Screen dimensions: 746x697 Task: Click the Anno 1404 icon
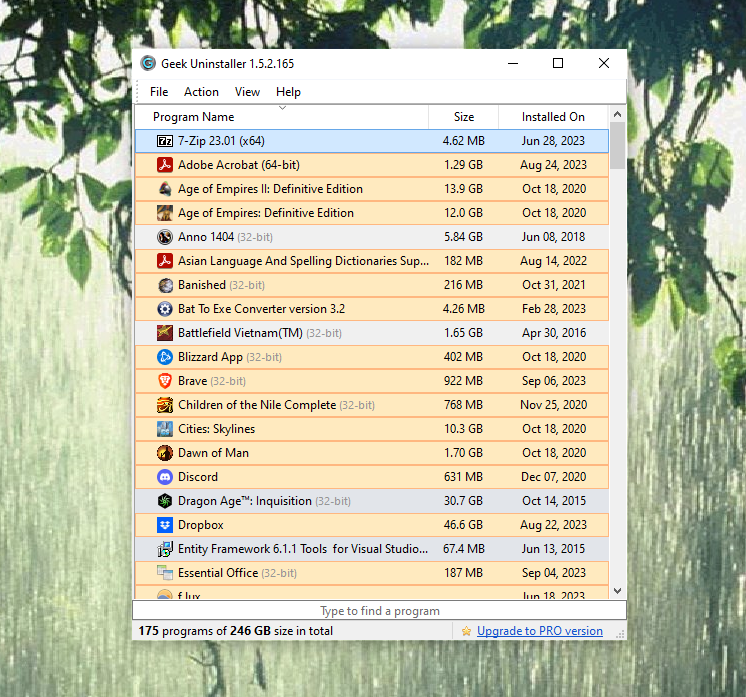click(x=165, y=237)
